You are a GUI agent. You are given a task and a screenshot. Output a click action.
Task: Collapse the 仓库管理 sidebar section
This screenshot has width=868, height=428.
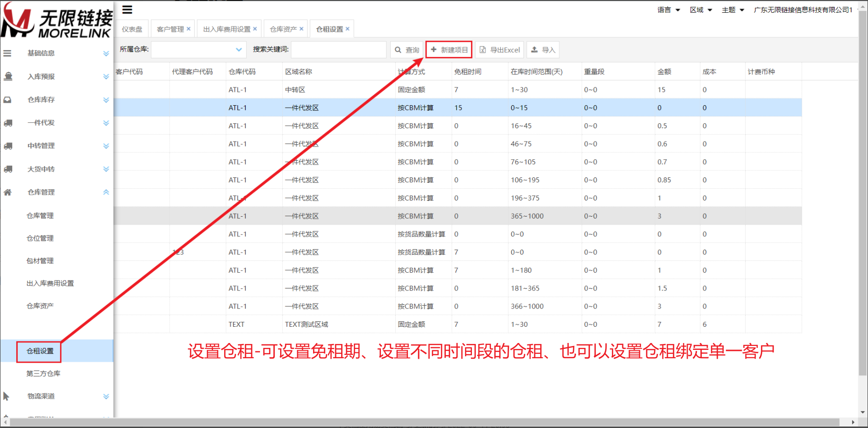coord(106,192)
